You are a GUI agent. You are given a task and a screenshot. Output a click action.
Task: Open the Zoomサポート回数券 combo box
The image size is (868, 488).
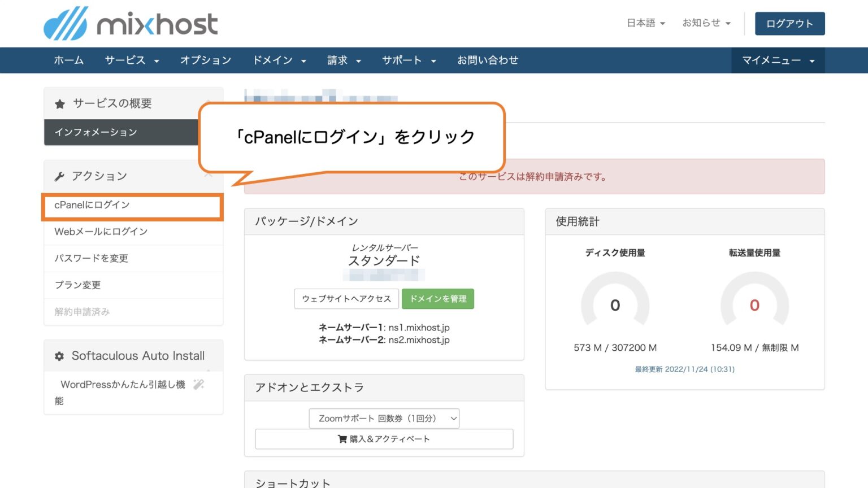pos(383,419)
